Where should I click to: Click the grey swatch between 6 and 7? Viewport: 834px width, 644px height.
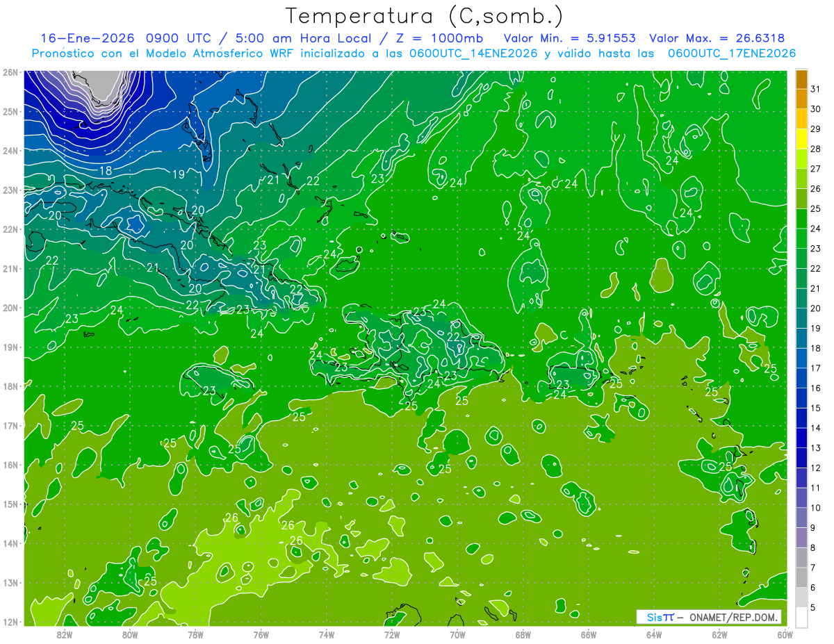pos(801,578)
